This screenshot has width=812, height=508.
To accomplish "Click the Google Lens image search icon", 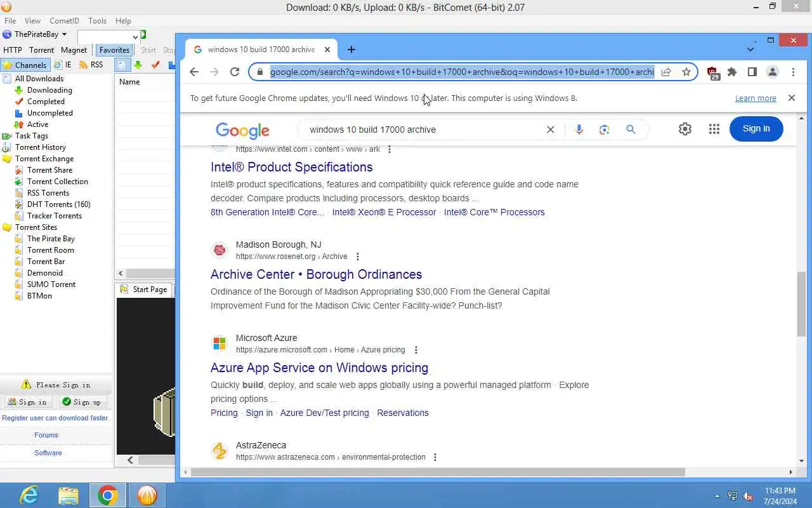I will (604, 130).
